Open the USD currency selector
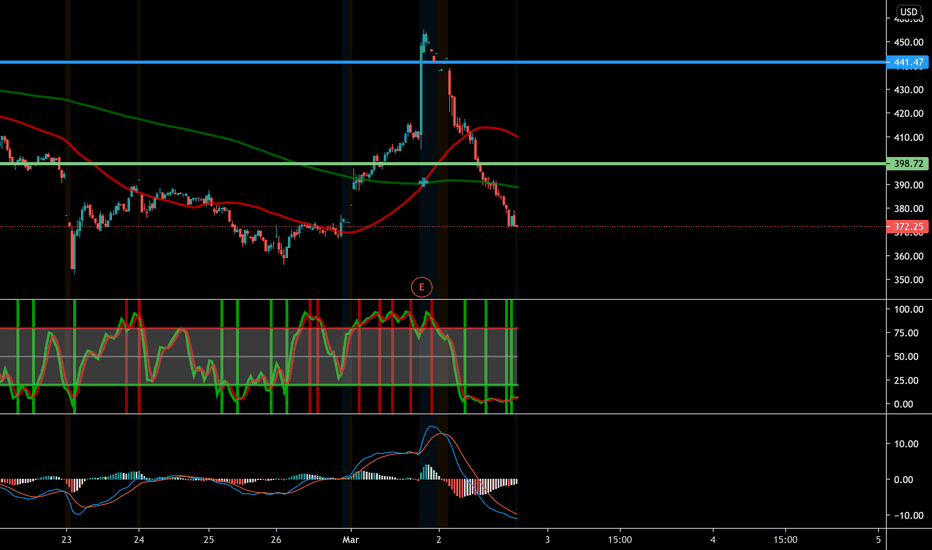The height and width of the screenshot is (550, 932). [908, 12]
